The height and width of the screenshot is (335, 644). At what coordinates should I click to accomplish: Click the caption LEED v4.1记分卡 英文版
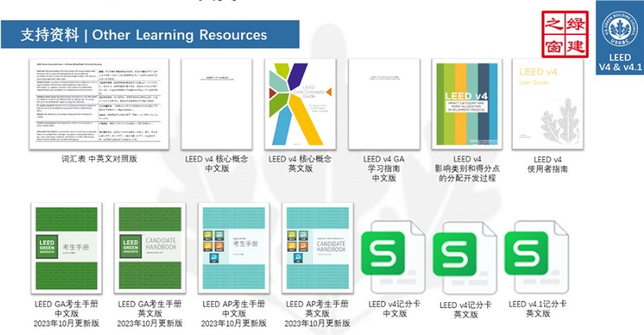click(538, 309)
